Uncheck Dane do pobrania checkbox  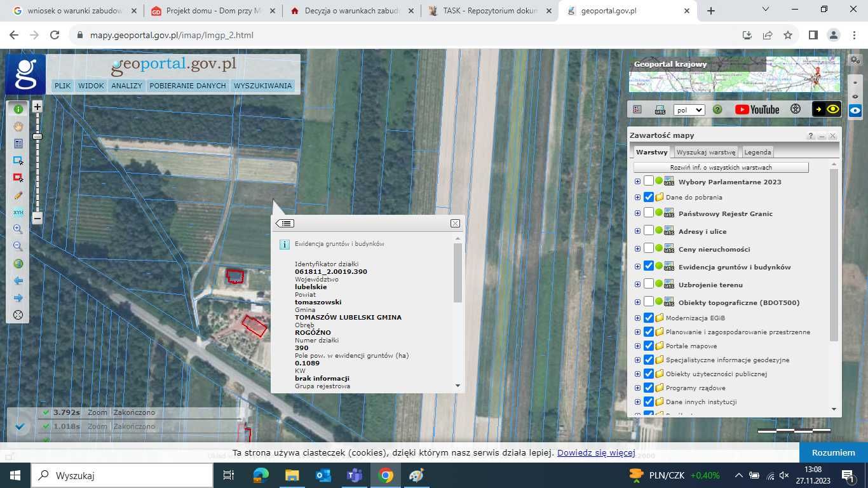tap(649, 197)
